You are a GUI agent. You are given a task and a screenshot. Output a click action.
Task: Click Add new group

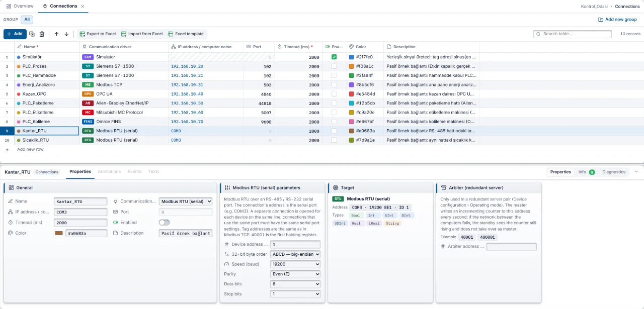(617, 20)
